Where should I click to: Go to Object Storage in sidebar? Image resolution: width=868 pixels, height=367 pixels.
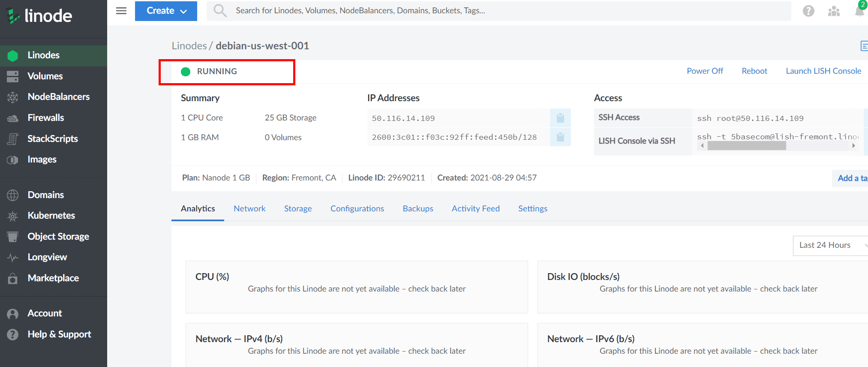[58, 237]
